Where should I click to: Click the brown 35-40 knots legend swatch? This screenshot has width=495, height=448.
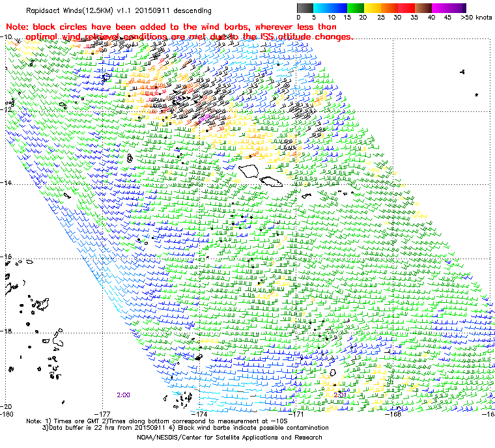point(423,8)
